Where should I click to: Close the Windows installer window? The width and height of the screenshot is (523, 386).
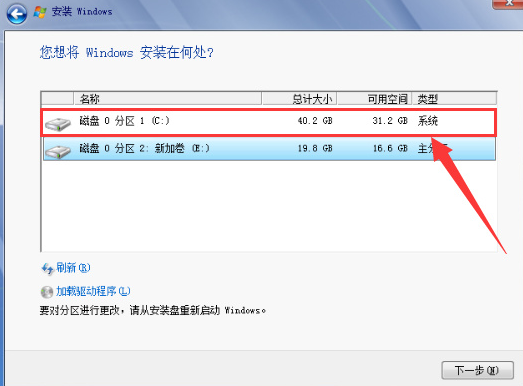point(508,3)
